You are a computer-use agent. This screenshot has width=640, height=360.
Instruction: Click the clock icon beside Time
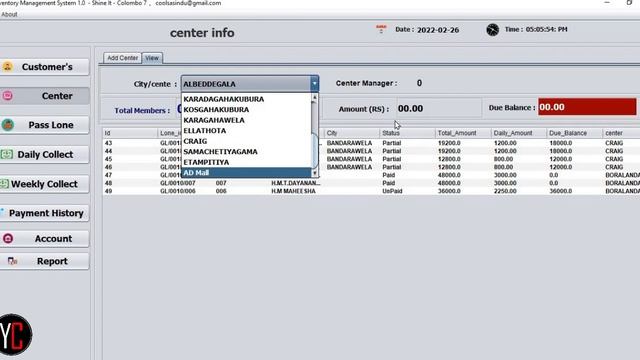click(x=493, y=30)
